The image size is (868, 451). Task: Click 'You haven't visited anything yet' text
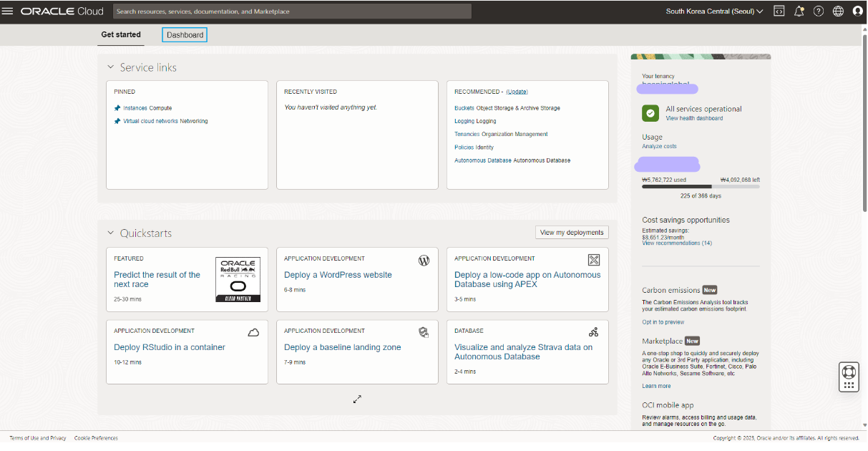(331, 107)
